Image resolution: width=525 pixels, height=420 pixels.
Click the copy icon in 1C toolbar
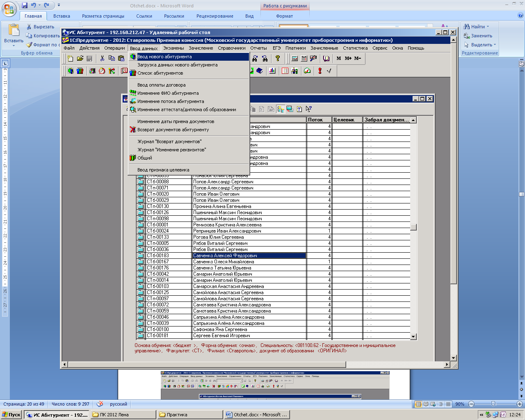click(112, 59)
